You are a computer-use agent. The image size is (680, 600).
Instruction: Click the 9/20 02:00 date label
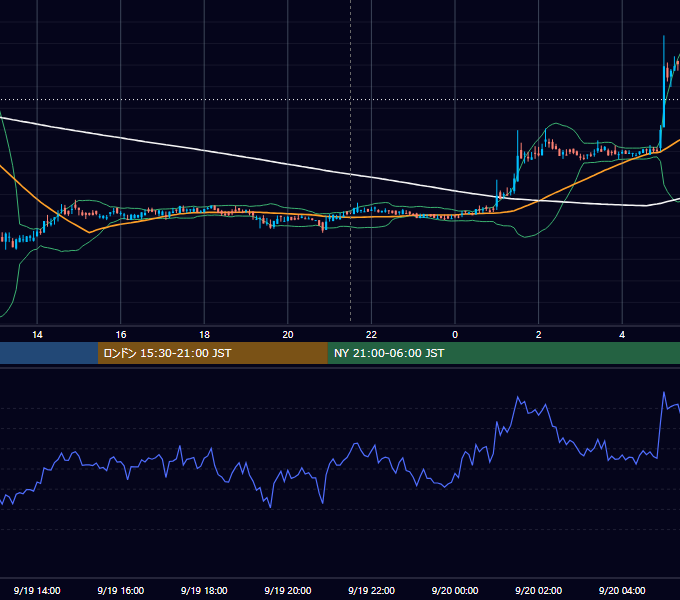(x=539, y=590)
